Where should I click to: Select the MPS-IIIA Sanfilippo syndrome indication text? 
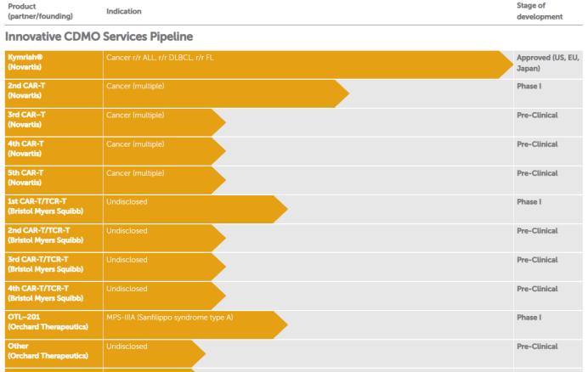click(x=170, y=318)
